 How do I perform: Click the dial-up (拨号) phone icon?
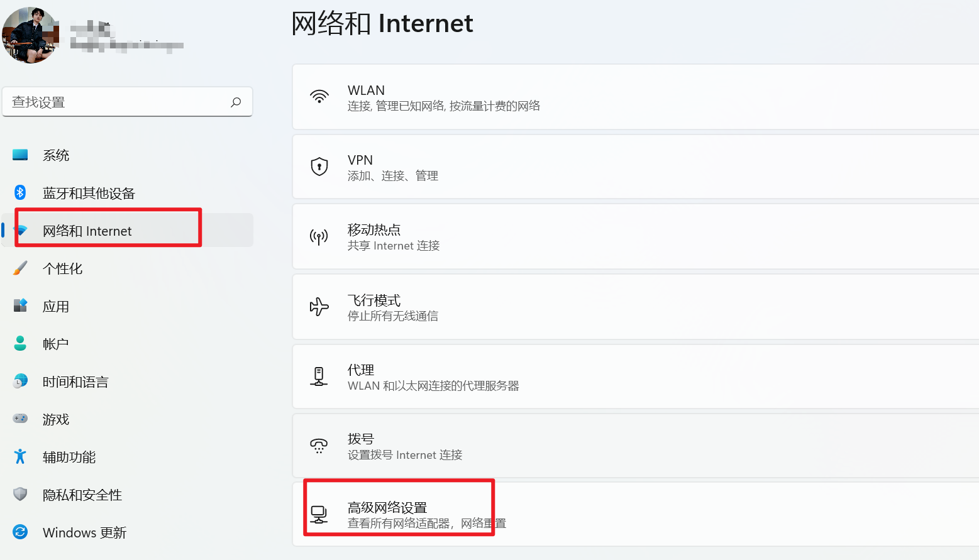click(x=319, y=446)
